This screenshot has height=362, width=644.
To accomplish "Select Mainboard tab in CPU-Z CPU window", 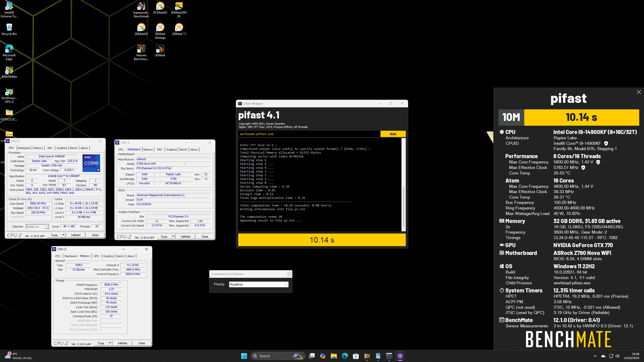I will (x=24, y=148).
